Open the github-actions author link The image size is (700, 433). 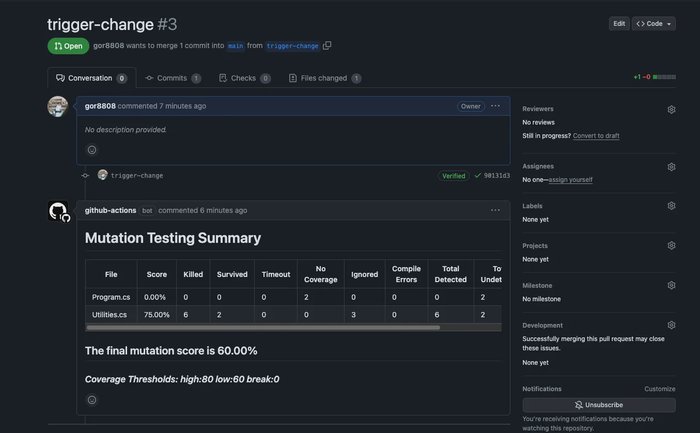pyautogui.click(x=110, y=210)
